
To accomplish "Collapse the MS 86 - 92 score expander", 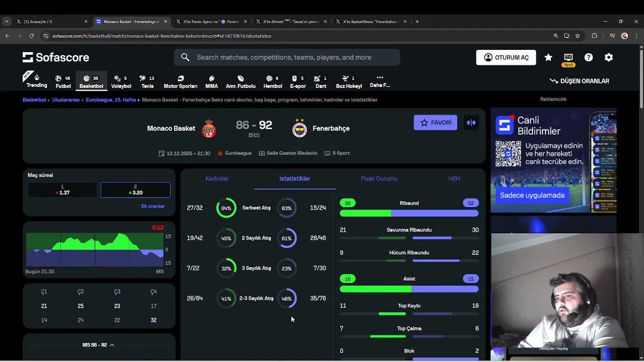I will [x=99, y=345].
